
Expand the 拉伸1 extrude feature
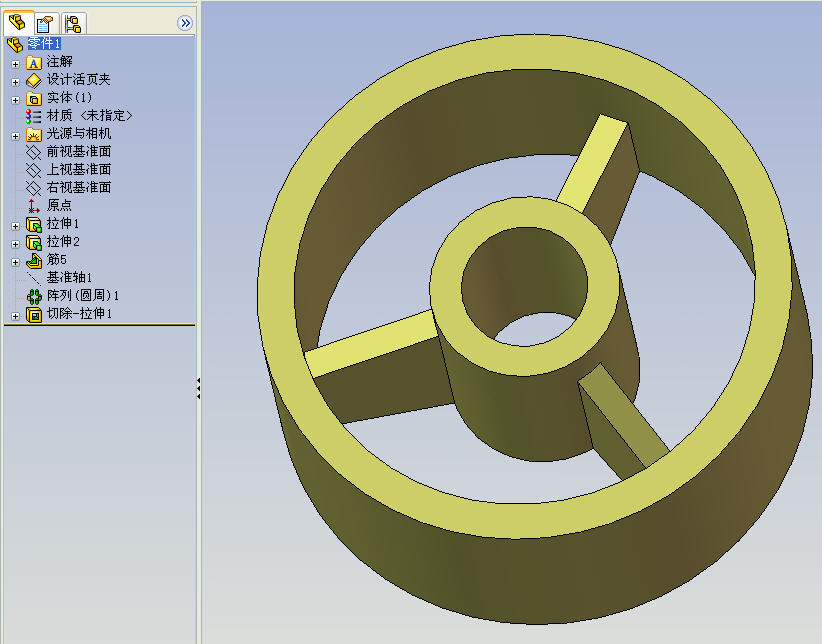pos(15,226)
